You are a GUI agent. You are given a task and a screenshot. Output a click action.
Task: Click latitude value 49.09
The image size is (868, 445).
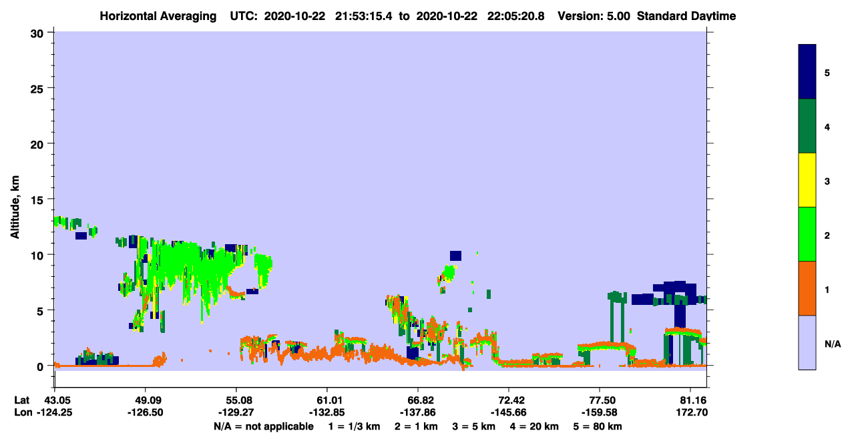tap(146, 400)
